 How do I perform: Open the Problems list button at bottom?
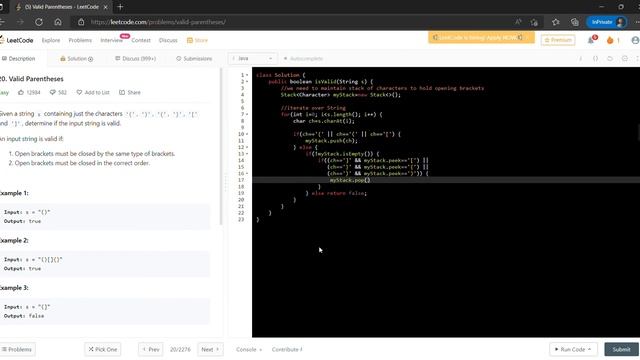click(17, 349)
